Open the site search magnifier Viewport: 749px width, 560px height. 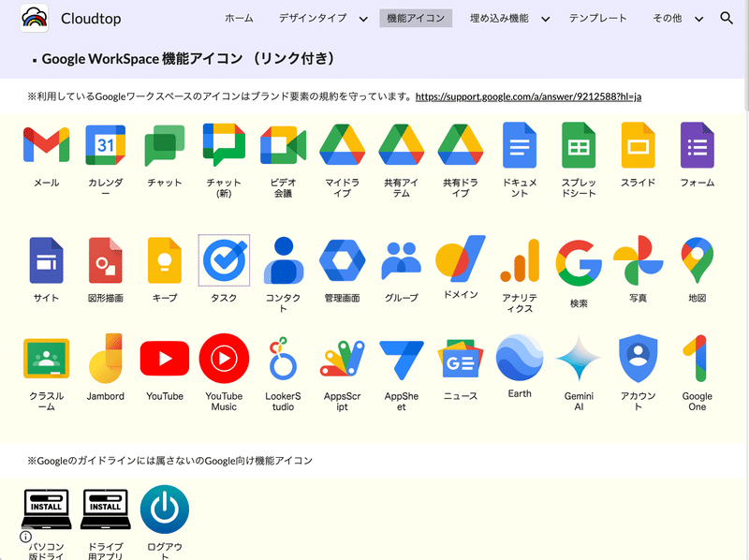pyautogui.click(x=727, y=18)
